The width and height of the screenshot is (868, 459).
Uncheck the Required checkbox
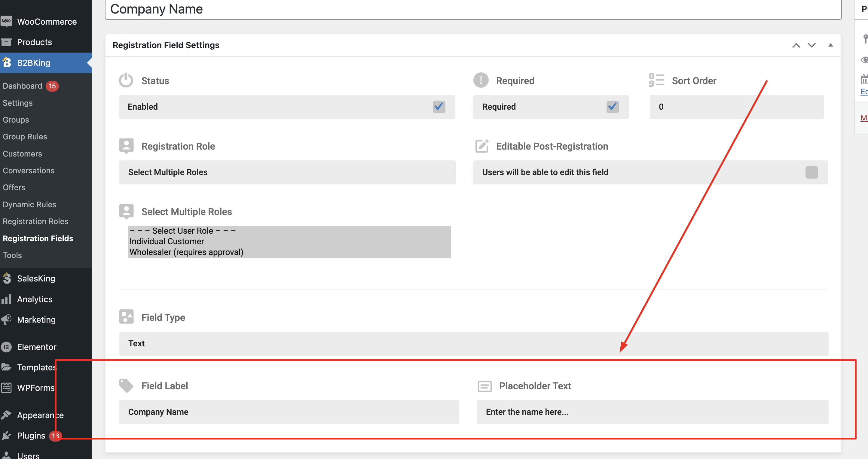click(613, 107)
